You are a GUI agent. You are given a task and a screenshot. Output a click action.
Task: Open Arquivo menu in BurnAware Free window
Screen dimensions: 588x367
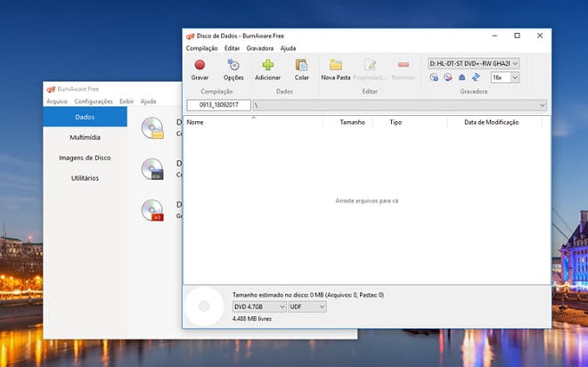point(57,102)
